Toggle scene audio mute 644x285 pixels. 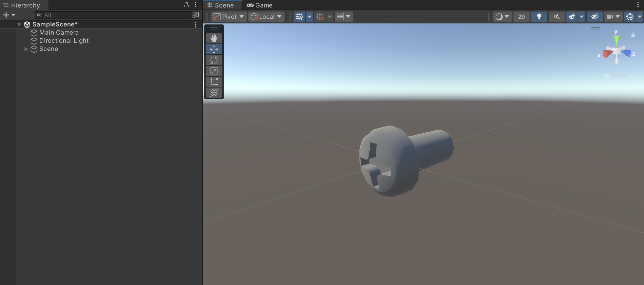click(x=557, y=17)
